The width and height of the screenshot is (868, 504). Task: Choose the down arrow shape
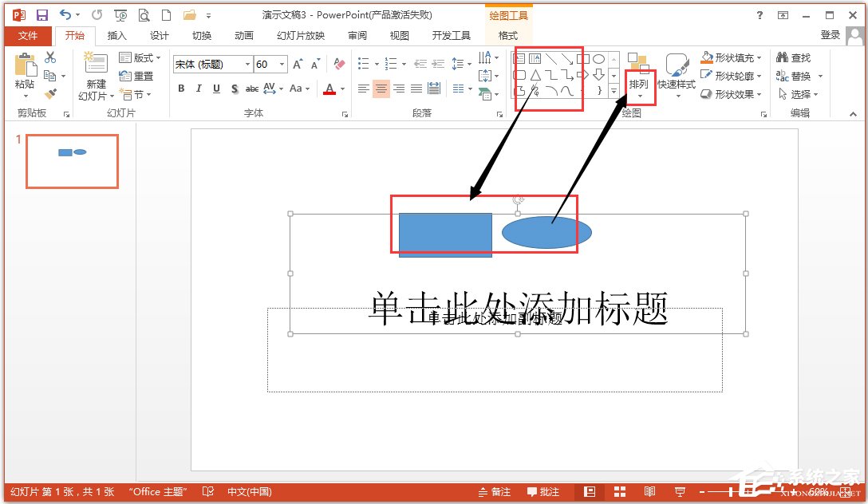[x=598, y=75]
